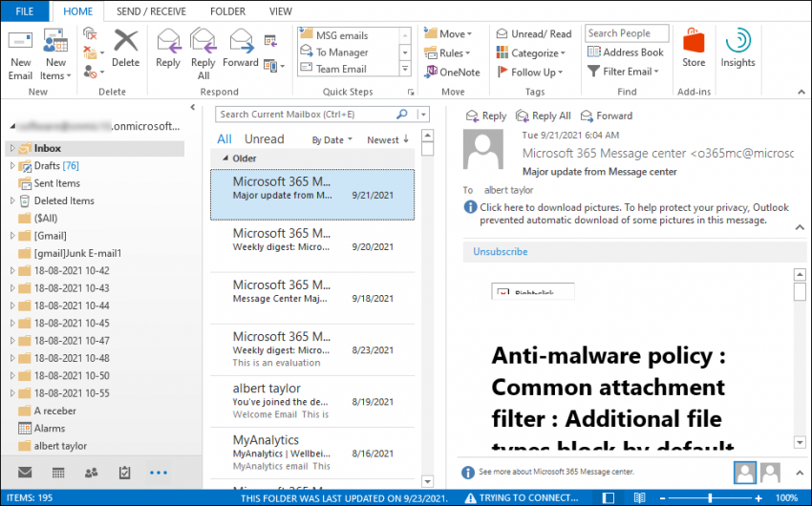Click here to download pictures infobar

click(x=629, y=214)
